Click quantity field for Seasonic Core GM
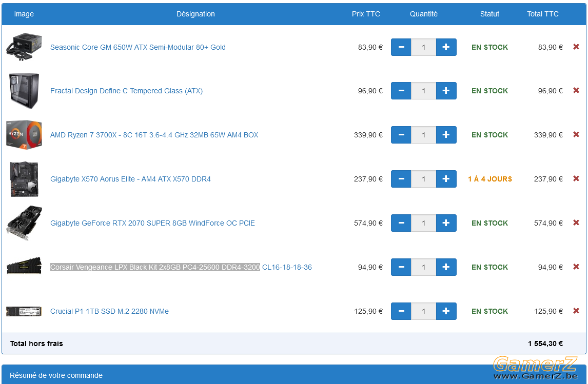588x384 pixels. tap(423, 47)
